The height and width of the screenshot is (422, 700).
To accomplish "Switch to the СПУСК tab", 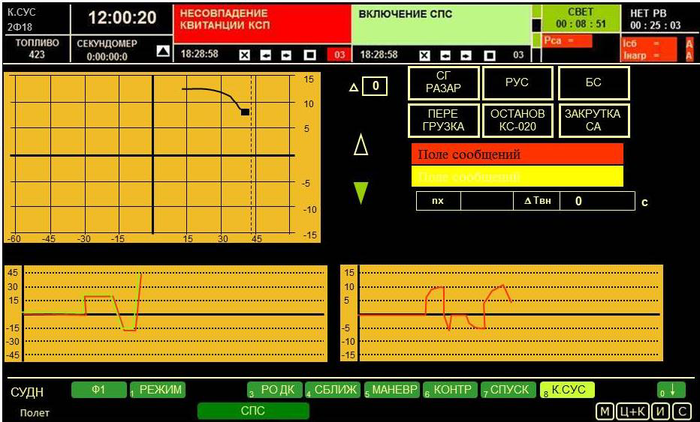I will (x=510, y=389).
